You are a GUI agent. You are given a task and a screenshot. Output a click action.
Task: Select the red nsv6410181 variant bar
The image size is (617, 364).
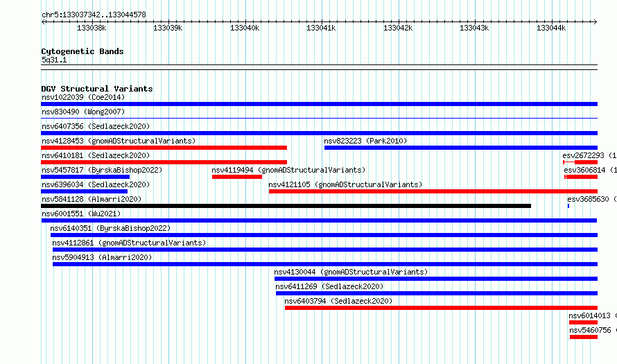[164, 162]
